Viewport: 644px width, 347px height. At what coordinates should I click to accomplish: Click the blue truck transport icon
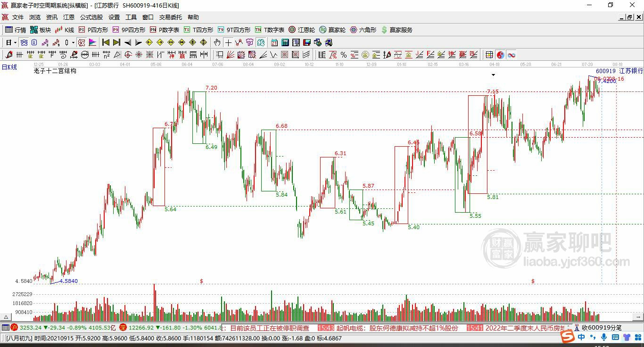329,42
